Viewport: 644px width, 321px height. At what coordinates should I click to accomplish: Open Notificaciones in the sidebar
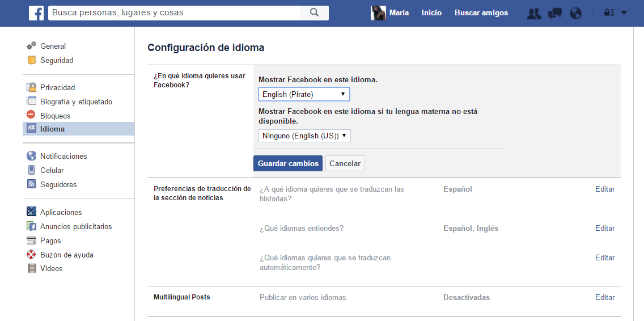(63, 156)
